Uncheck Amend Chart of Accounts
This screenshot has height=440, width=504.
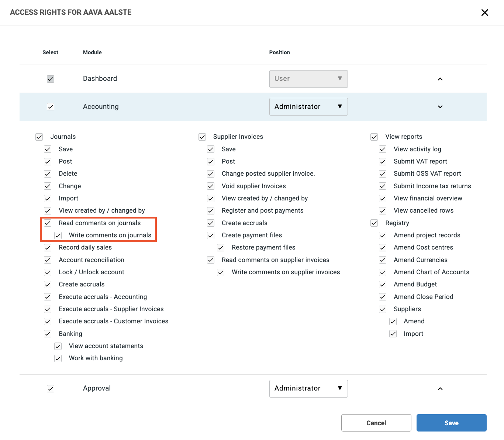383,272
